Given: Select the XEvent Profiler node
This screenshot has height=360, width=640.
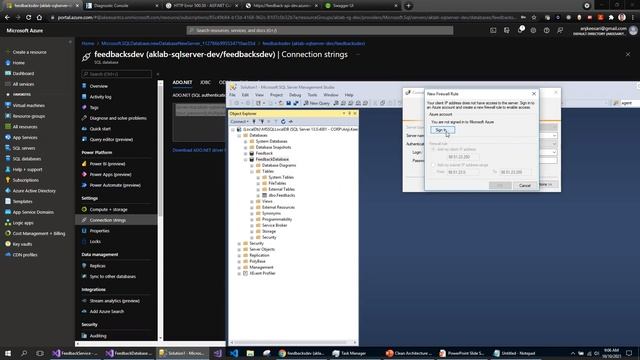Looking at the screenshot, I should 262,273.
